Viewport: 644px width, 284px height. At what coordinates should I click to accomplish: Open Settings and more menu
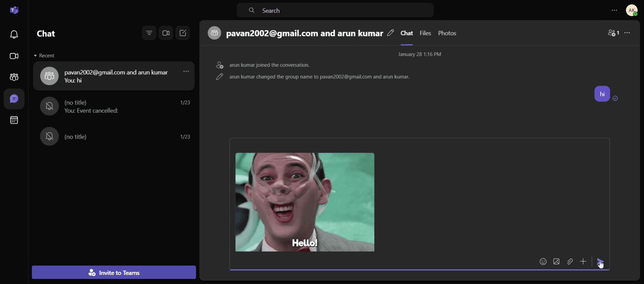pos(614,10)
